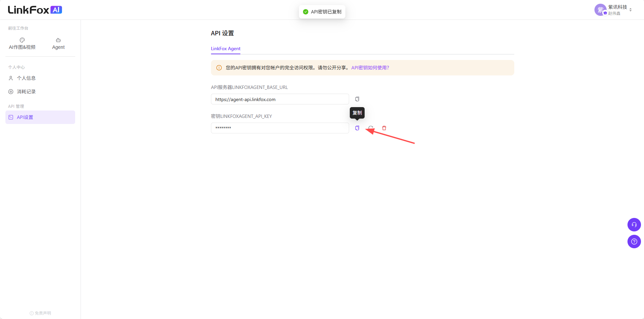Open the Agent workspace
The width and height of the screenshot is (644, 319).
pos(58,44)
